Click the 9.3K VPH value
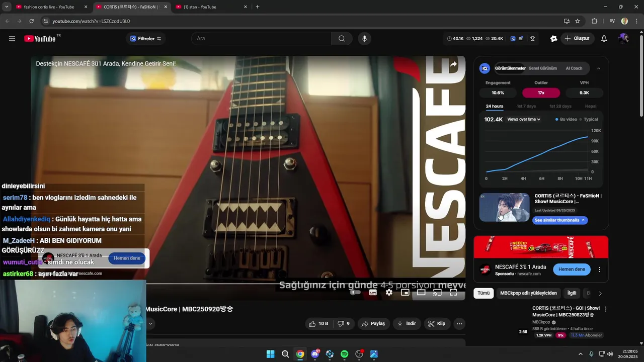644x362 pixels. 584,93
